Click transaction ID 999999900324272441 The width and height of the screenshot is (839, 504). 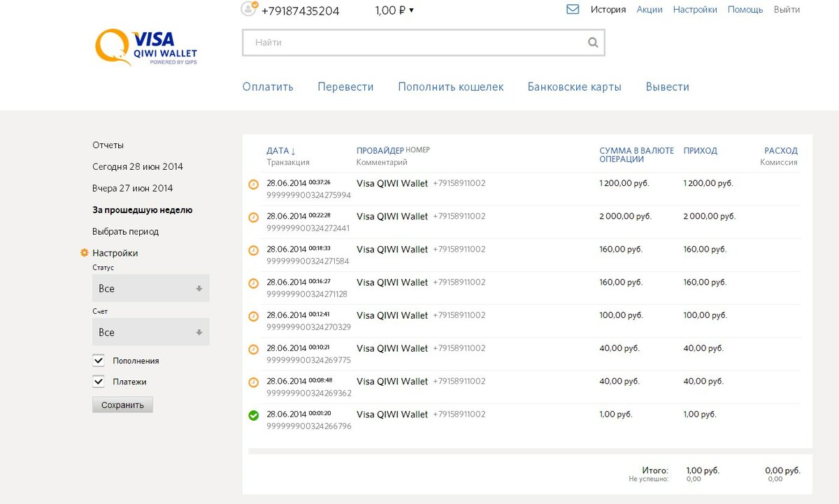[x=308, y=228]
